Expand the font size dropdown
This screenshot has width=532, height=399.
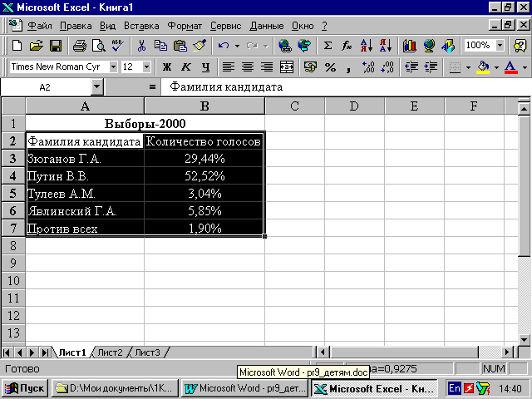pos(146,66)
